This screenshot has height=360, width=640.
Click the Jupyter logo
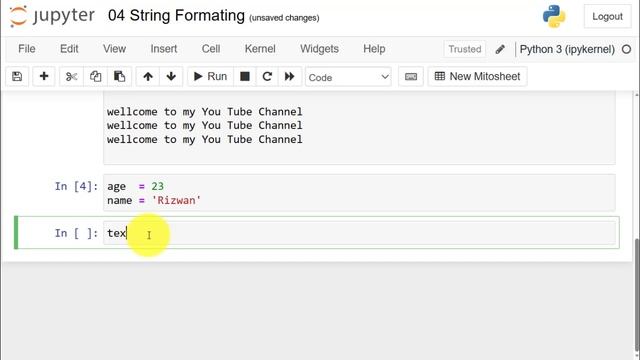(52, 16)
